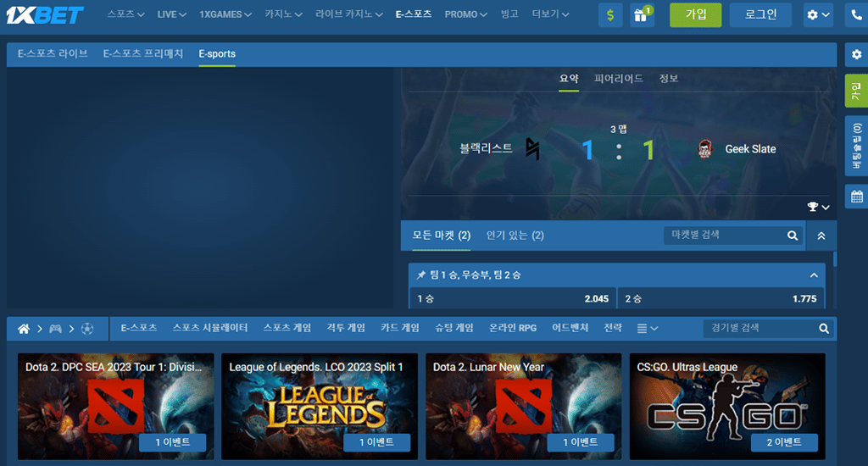The height and width of the screenshot is (466, 868).
Task: Select the 요약 tab
Action: [569, 79]
